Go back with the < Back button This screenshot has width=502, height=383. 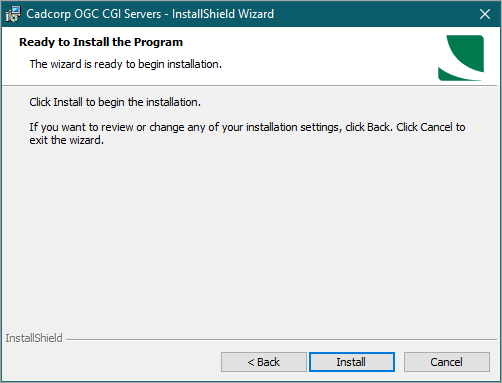click(x=264, y=362)
